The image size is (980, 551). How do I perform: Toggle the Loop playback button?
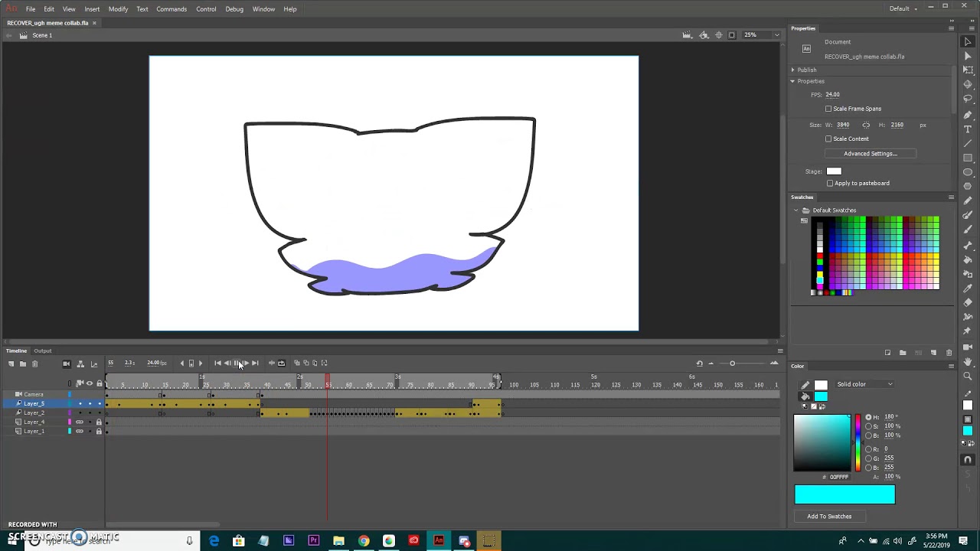click(x=281, y=364)
